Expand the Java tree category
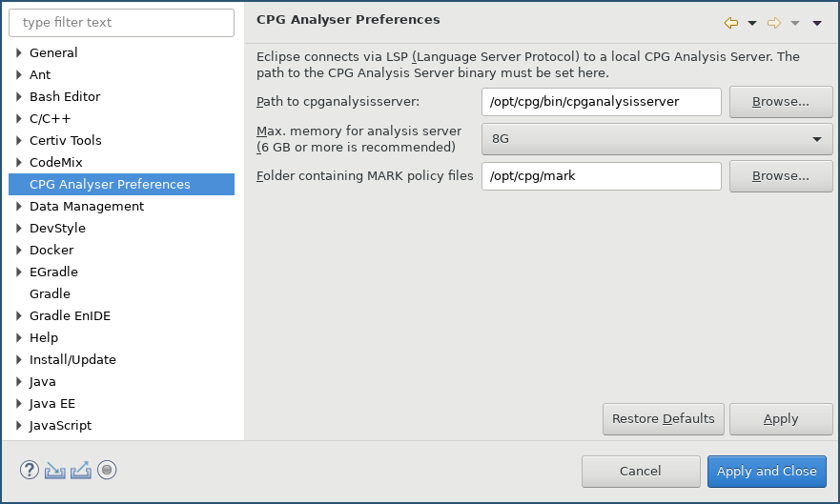 (x=19, y=382)
